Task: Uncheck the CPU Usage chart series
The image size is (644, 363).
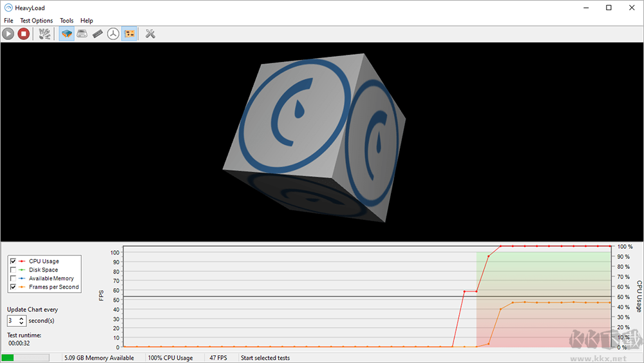Action: tap(13, 261)
